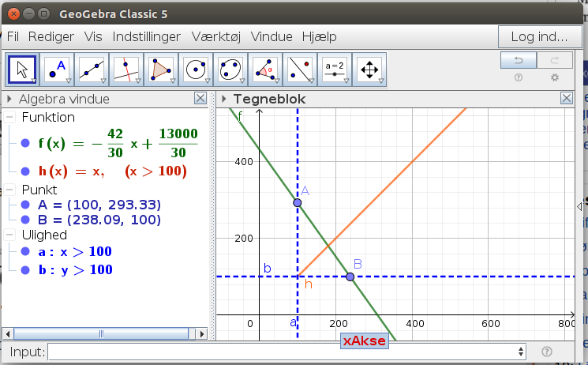Open the Fil menu
Image resolution: width=588 pixels, height=365 pixels.
pyautogui.click(x=13, y=36)
